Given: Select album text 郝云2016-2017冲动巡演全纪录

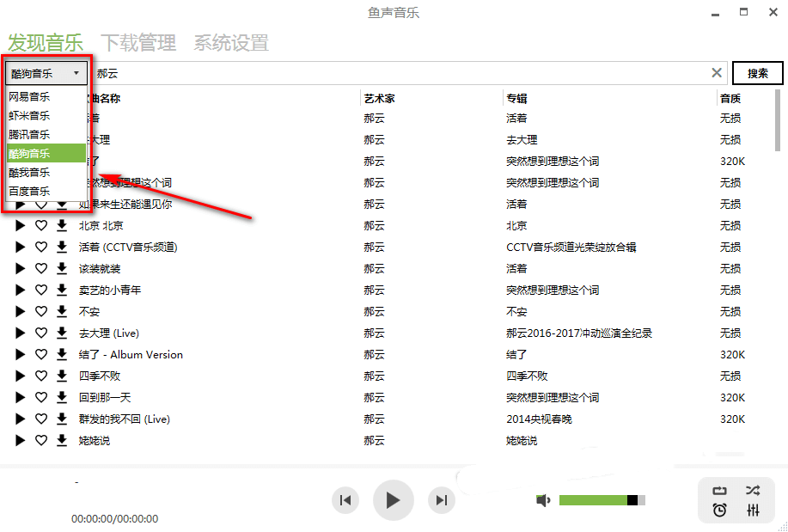Looking at the screenshot, I should click(579, 333).
